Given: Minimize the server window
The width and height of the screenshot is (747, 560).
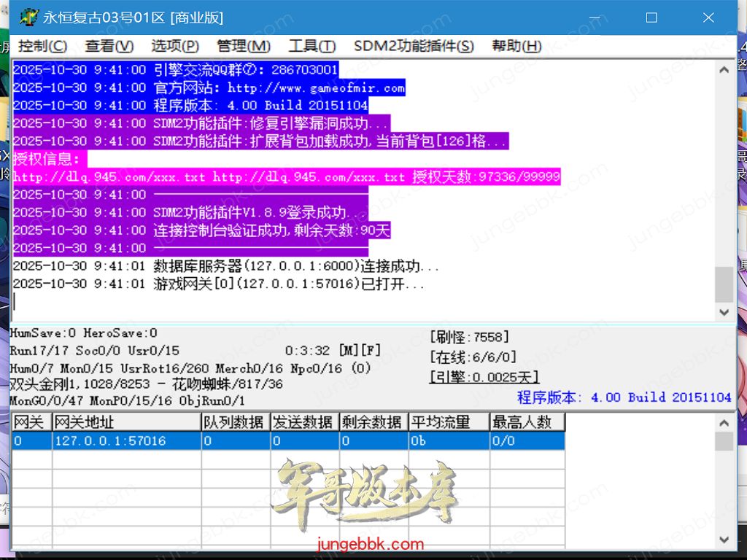Looking at the screenshot, I should click(595, 17).
